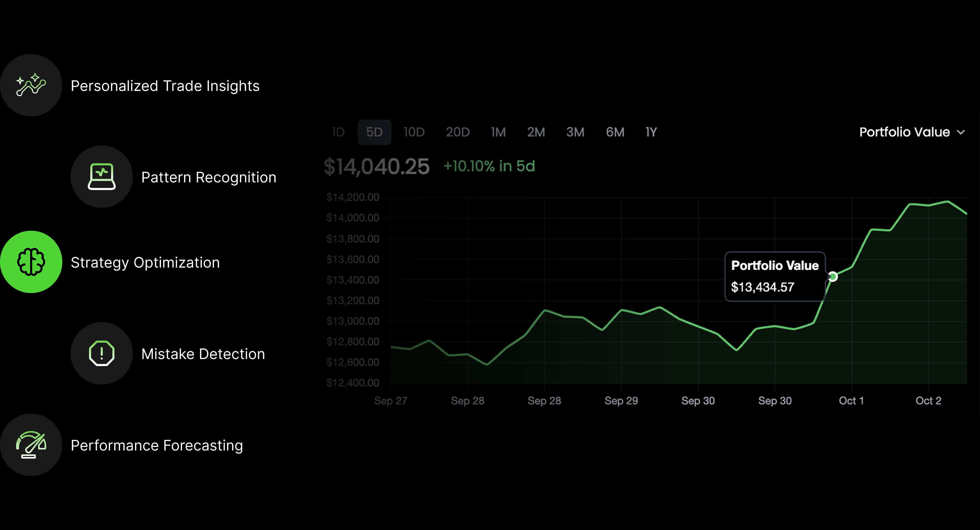Activate the 3M chart view

click(575, 132)
